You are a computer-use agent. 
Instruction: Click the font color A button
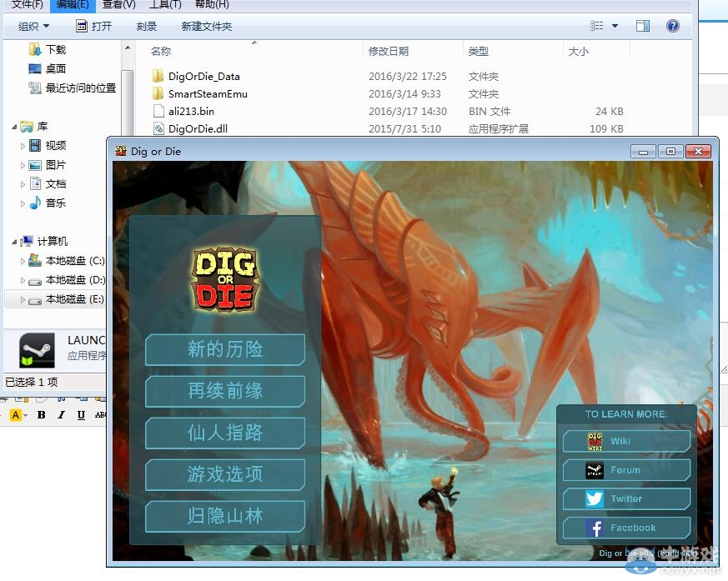click(x=16, y=415)
